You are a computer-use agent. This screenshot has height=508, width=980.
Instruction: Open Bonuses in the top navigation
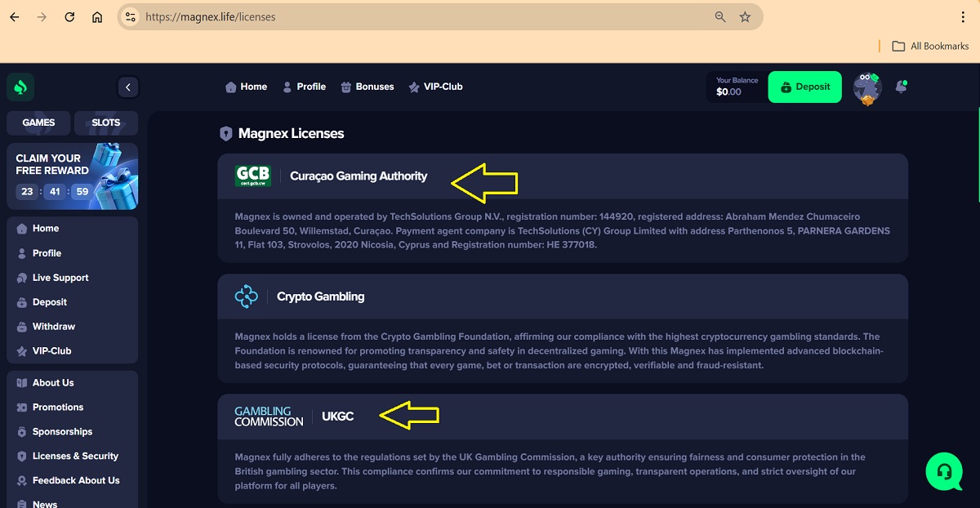coord(367,87)
